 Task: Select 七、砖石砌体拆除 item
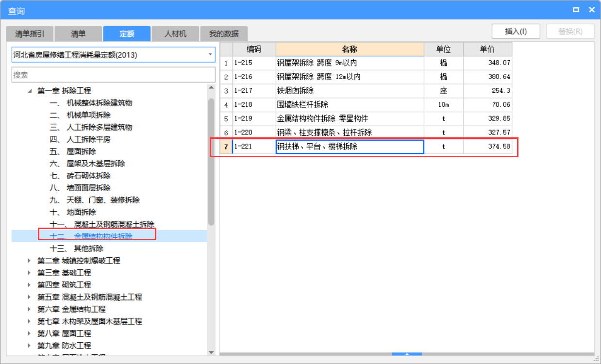(80, 176)
